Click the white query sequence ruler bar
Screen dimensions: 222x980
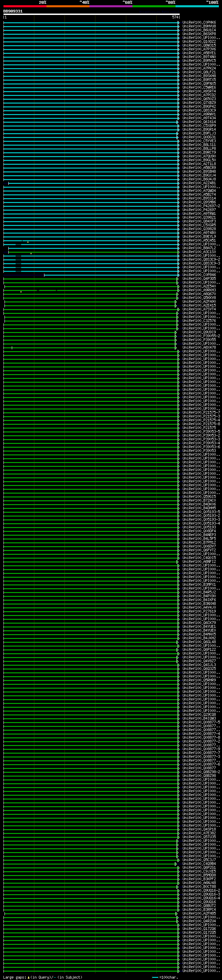92,14
